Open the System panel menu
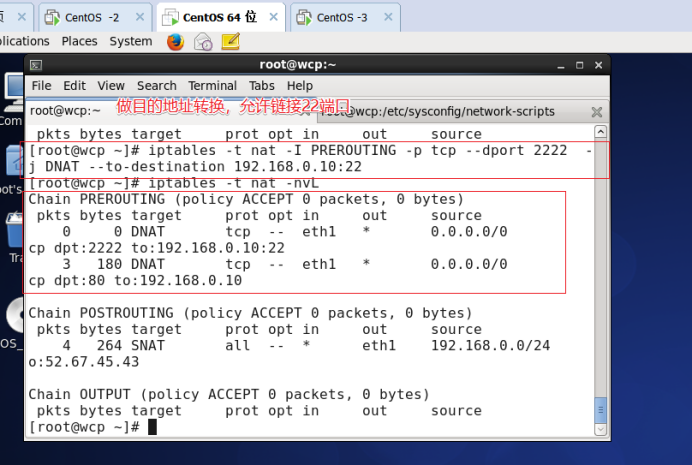This screenshot has width=692, height=465. 131,41
